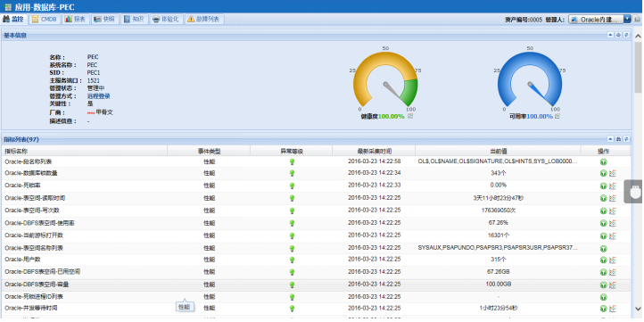Screen dimensions: 644x322
Task: Open chart icon beside 可用率 100.00%
Action: 557,116
